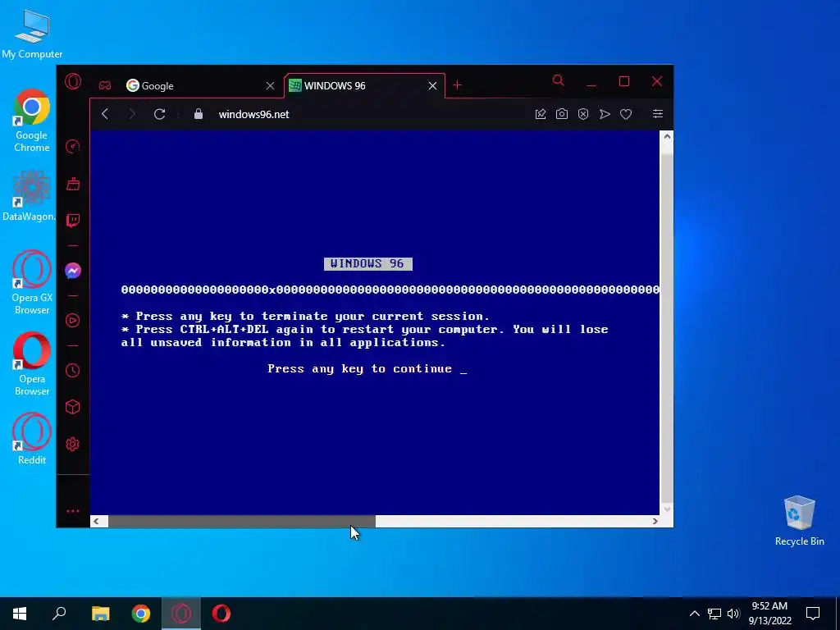The width and height of the screenshot is (840, 630).
Task: Open GX Cleaner broom icon in sidebar
Action: point(73,185)
